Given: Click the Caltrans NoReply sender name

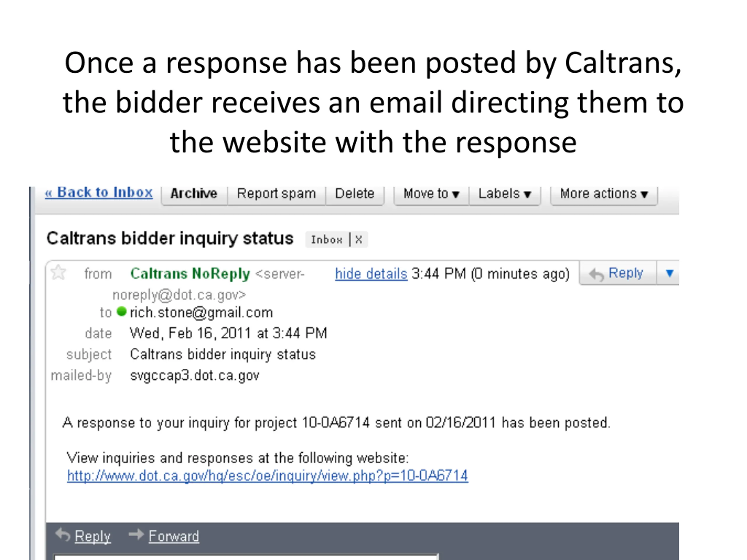Looking at the screenshot, I should 190,274.
